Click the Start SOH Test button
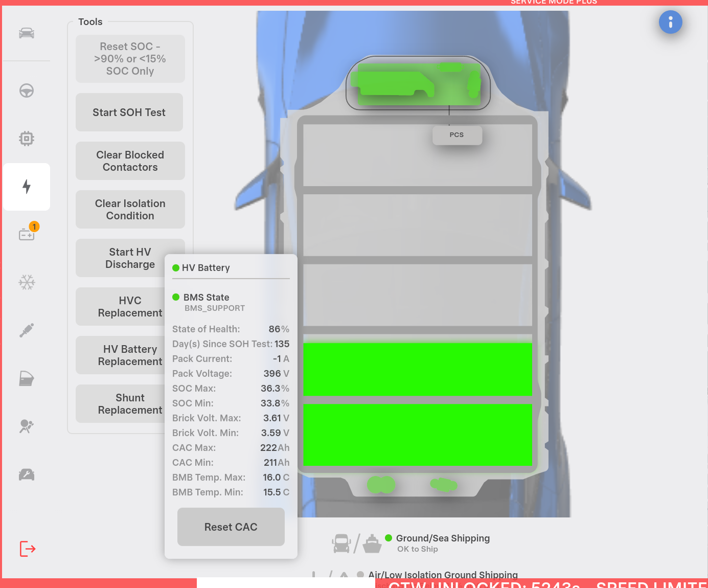 [x=129, y=112]
